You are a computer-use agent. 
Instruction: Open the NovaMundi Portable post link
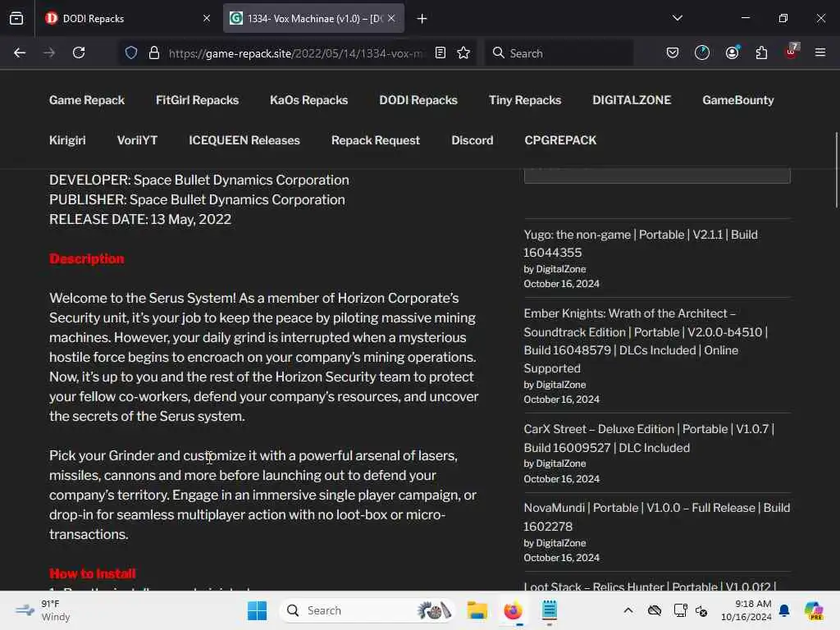pyautogui.click(x=657, y=517)
